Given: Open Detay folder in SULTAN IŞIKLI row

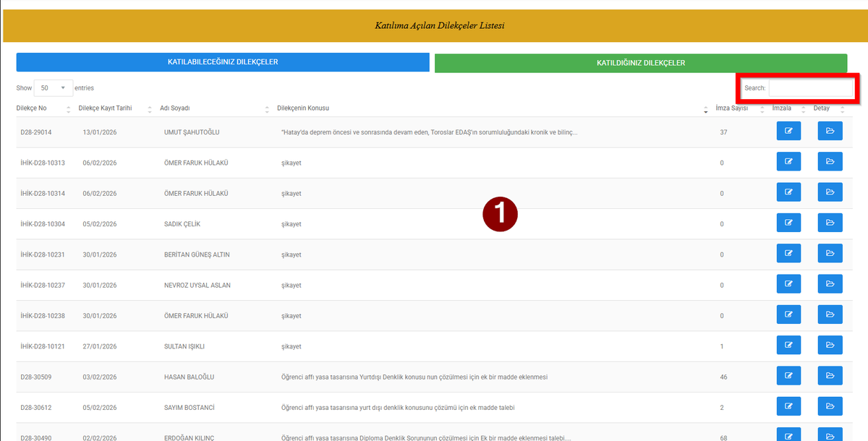Looking at the screenshot, I should click(x=830, y=346).
